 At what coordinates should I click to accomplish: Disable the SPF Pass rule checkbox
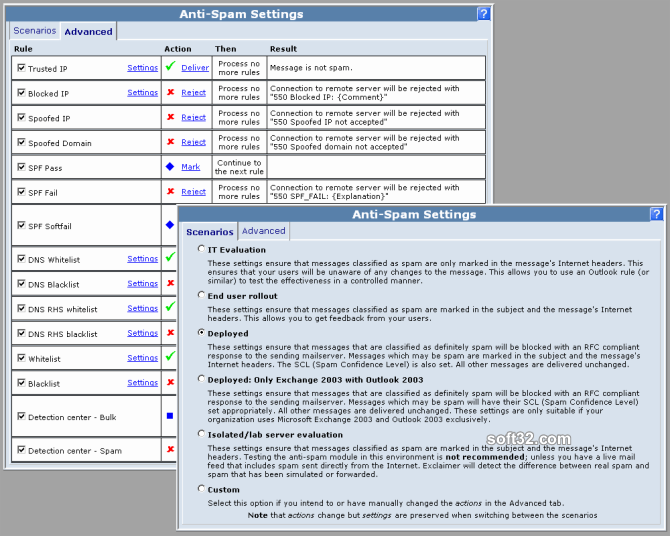click(21, 167)
